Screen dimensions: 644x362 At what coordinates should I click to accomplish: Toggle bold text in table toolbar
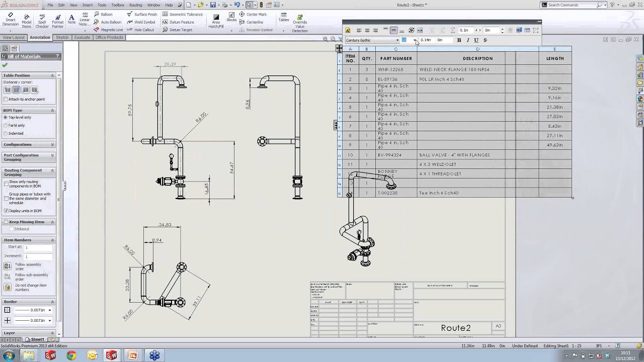459,40
